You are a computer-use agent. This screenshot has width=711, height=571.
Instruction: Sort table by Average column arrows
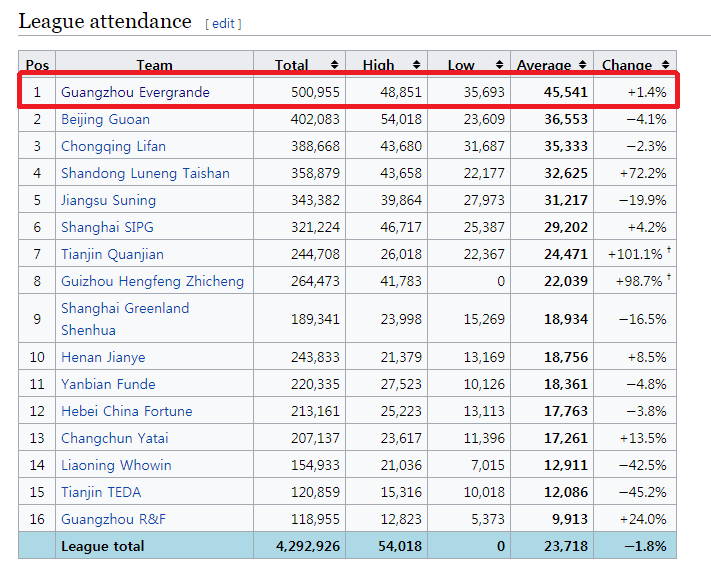click(x=581, y=65)
